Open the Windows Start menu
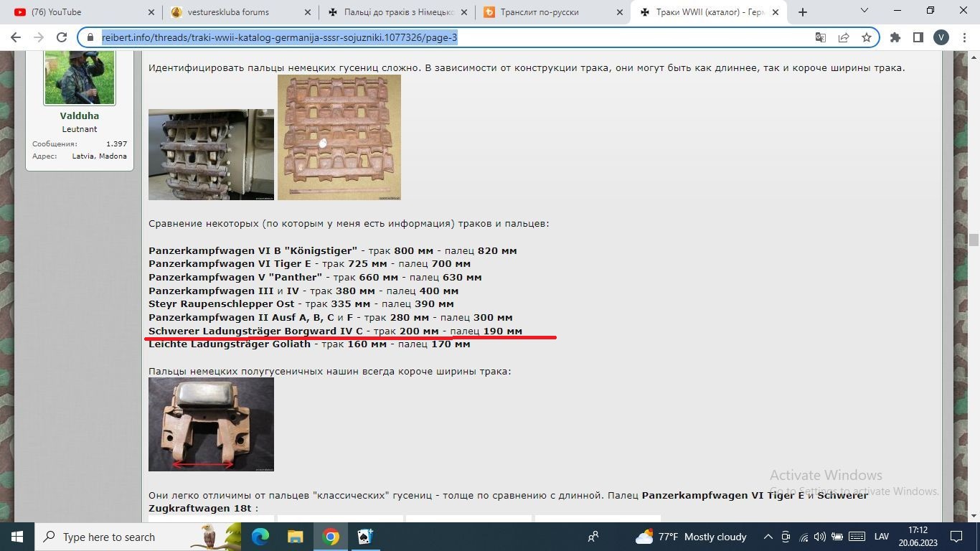 (x=17, y=537)
